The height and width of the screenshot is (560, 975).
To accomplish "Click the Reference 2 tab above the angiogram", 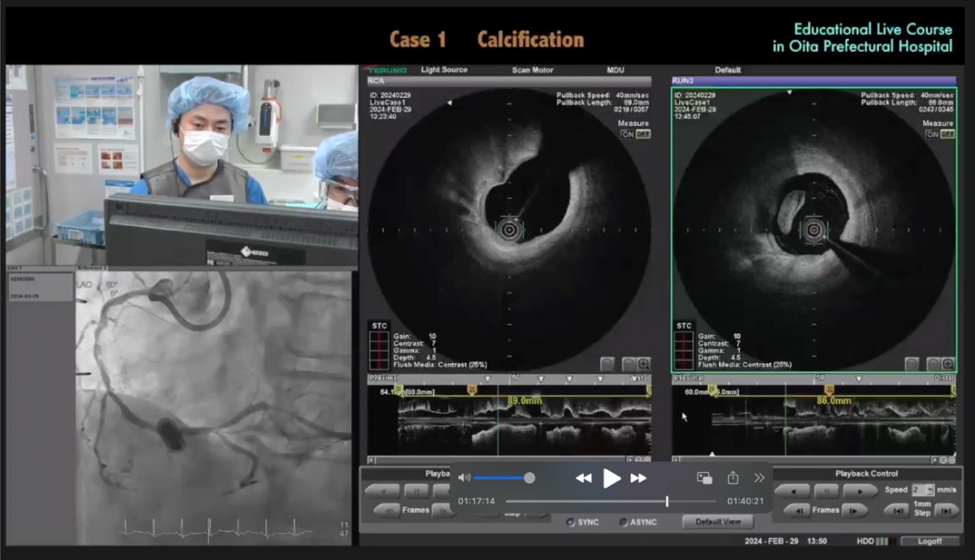I will coord(91,268).
